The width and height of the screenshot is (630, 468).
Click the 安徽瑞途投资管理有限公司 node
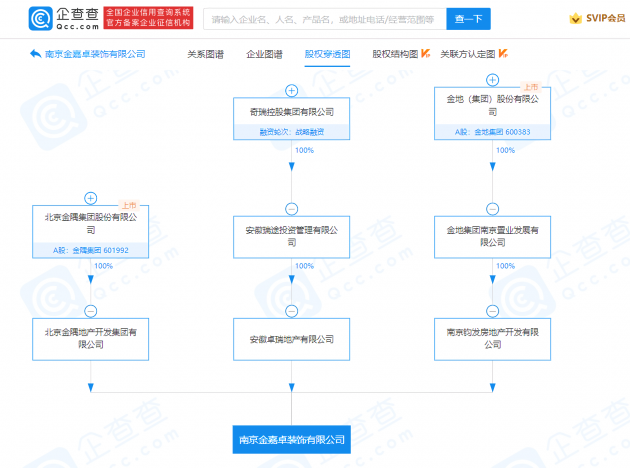pyautogui.click(x=291, y=237)
